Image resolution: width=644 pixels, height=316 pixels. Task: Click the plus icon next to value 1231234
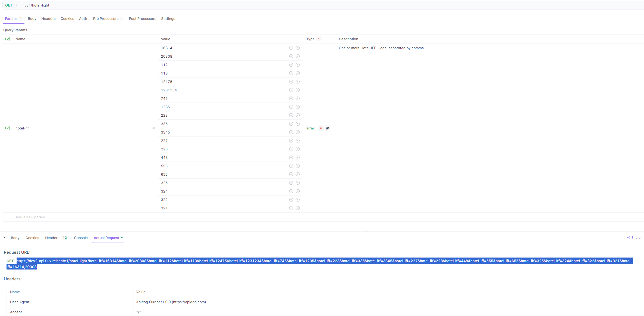(x=291, y=90)
